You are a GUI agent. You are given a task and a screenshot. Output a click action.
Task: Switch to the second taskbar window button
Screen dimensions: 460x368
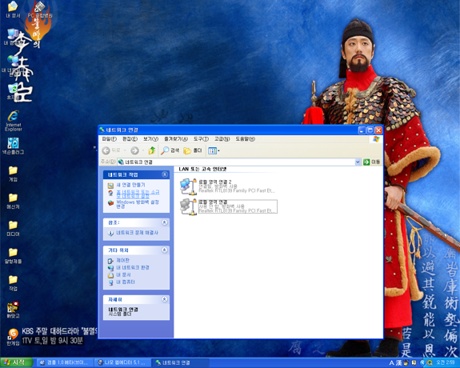point(121,363)
